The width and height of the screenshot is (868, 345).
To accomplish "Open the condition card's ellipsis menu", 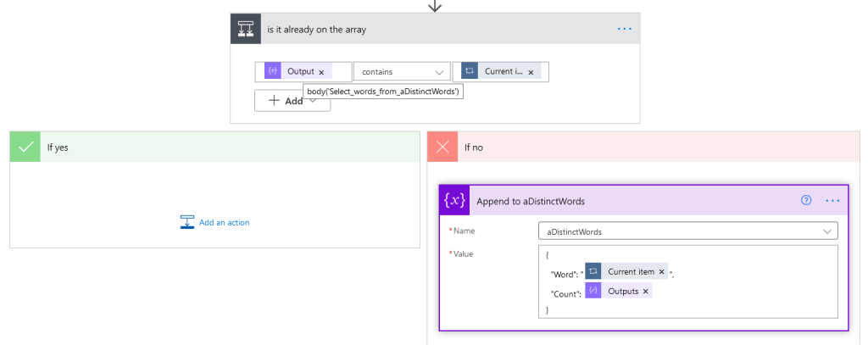I will (x=625, y=29).
